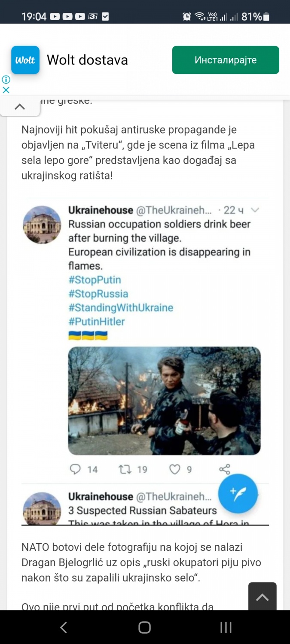Tap the tweet reply comment icon

[x=76, y=469]
